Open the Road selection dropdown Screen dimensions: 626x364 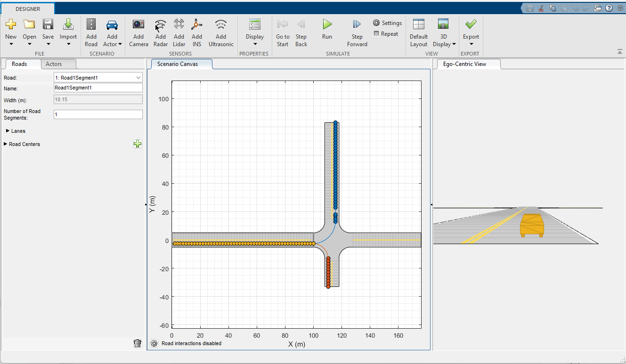pos(138,78)
